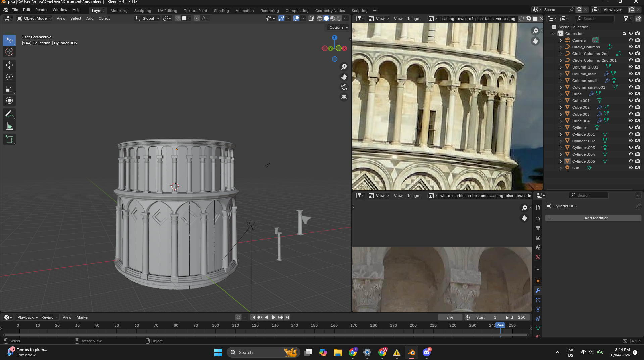Screen dimensions: 644x360
Task: Select the Add Cube tool
Action: coord(9,139)
